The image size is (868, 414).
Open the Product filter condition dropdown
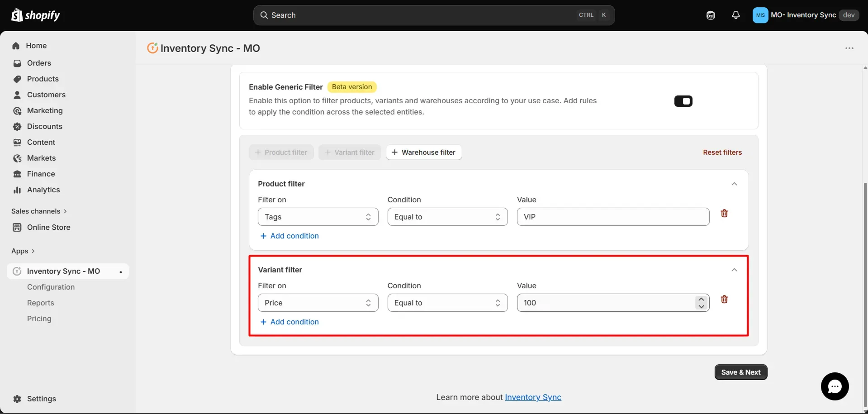click(x=447, y=217)
